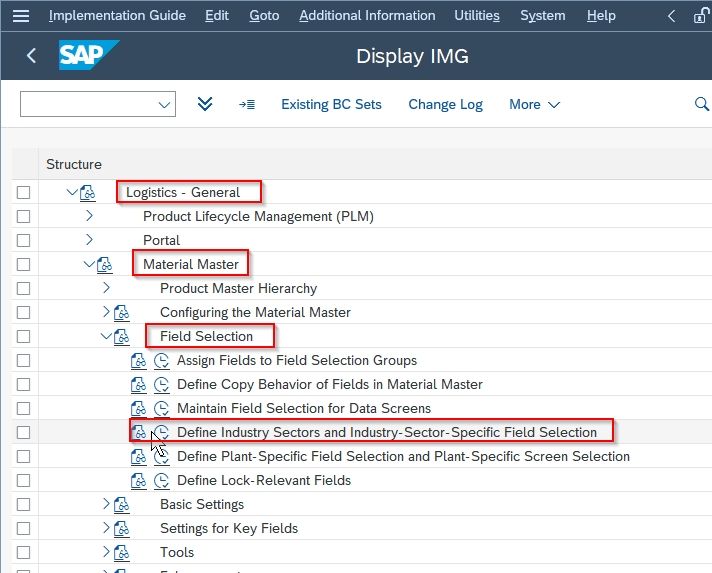Check the Logistics - General row checkbox
The height and width of the screenshot is (573, 712).
point(24,193)
